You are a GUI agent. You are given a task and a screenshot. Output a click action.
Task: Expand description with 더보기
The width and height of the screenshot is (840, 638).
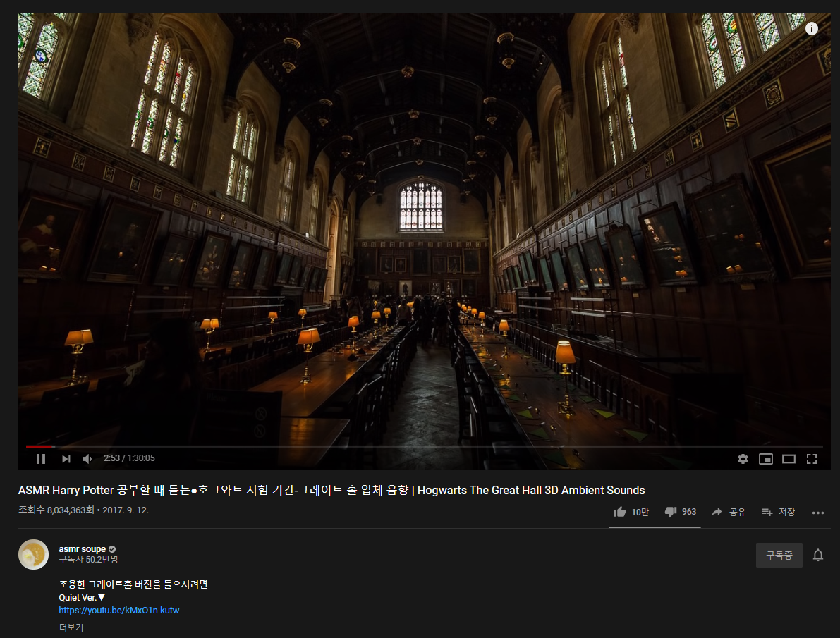(x=71, y=627)
